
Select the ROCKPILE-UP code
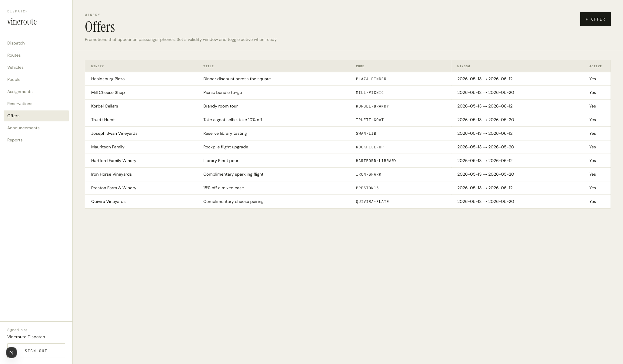[x=370, y=147]
